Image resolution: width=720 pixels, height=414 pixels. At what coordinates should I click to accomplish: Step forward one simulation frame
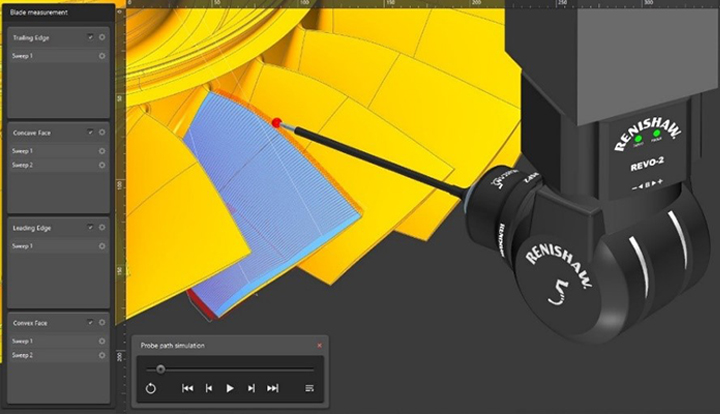click(251, 388)
